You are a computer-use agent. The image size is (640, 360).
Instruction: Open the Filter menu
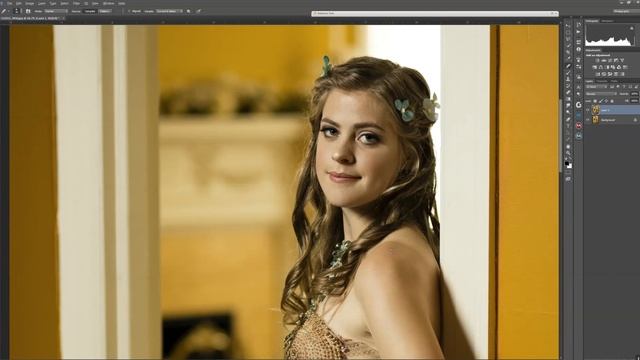pyautogui.click(x=76, y=3)
